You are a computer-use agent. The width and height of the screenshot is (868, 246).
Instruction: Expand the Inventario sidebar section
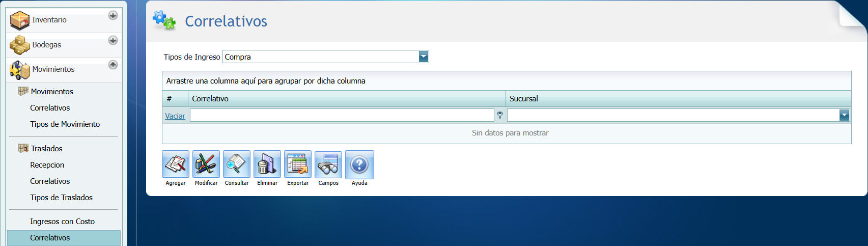pyautogui.click(x=113, y=16)
